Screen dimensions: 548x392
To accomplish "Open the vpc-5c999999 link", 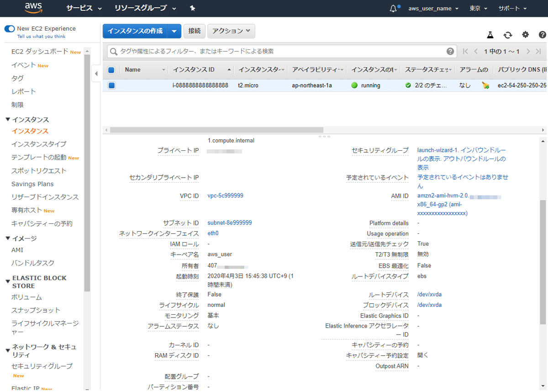I will point(225,196).
